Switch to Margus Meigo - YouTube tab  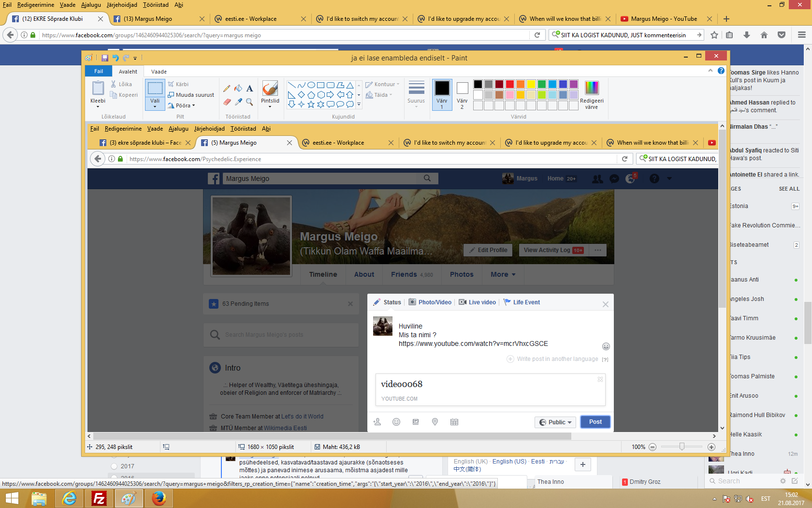tap(666, 19)
